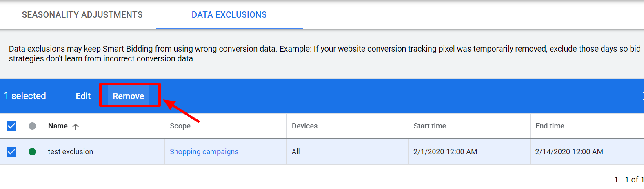644x189 pixels.
Task: Click the ascending sort arrow beside Name
Action: (76, 126)
